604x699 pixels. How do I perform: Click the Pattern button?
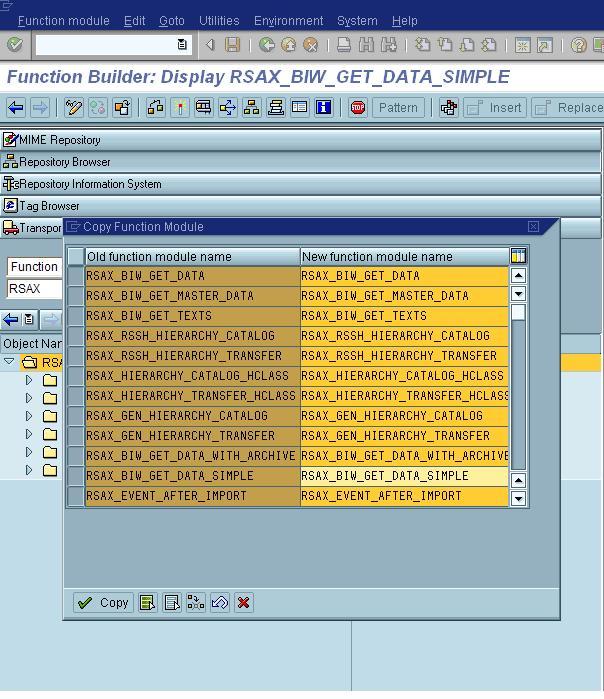click(398, 107)
